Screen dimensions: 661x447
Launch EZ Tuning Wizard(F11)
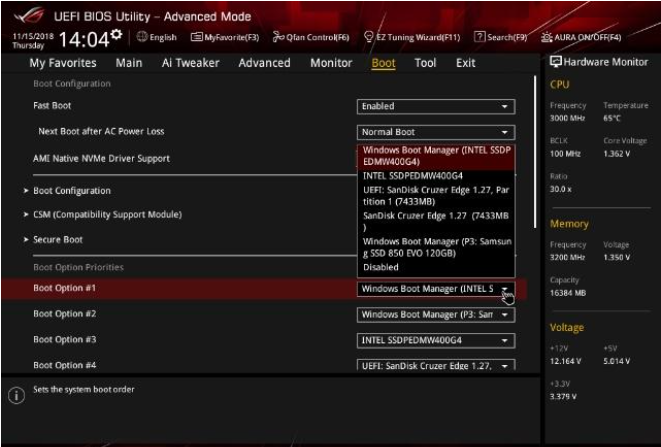point(412,37)
